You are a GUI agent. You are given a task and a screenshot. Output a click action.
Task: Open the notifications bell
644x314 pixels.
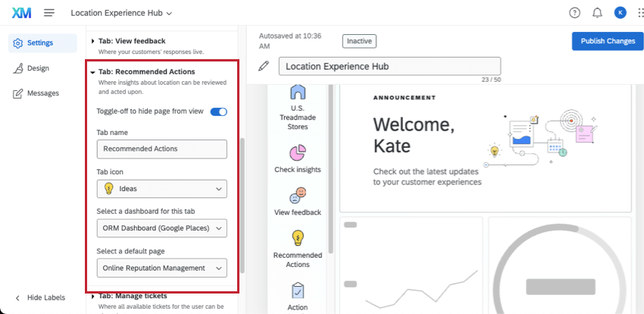597,13
